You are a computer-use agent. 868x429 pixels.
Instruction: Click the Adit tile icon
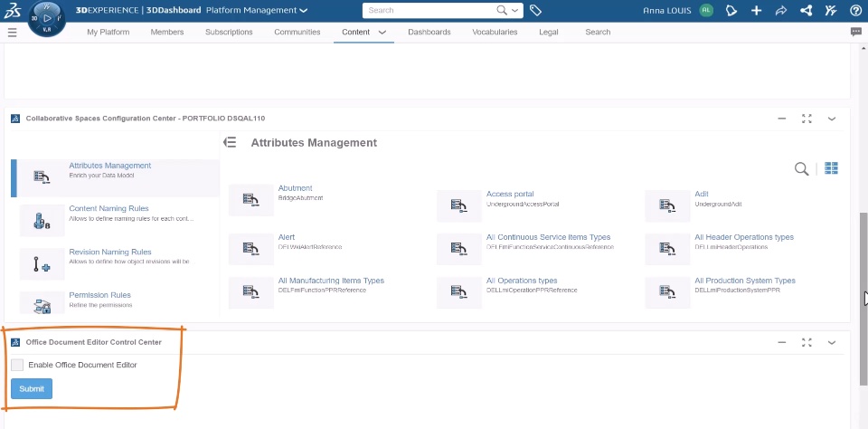pyautogui.click(x=667, y=205)
